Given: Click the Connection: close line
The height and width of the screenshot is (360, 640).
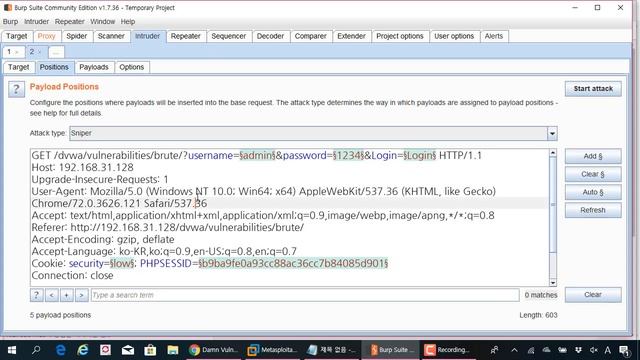Looking at the screenshot, I should [x=72, y=276].
